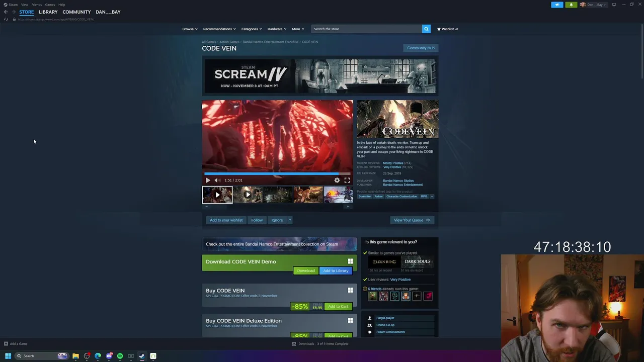Open video settings gear
The image size is (644, 362).
coord(337,180)
